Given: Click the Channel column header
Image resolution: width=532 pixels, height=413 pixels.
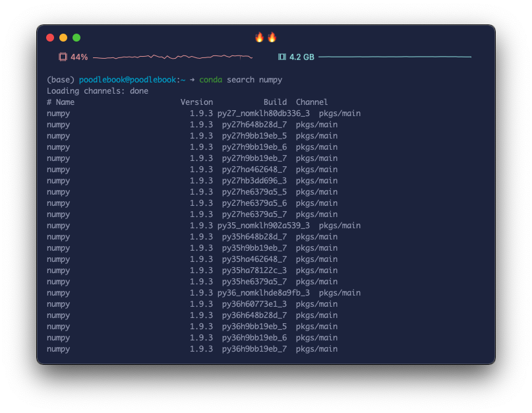Looking at the screenshot, I should coord(312,102).
